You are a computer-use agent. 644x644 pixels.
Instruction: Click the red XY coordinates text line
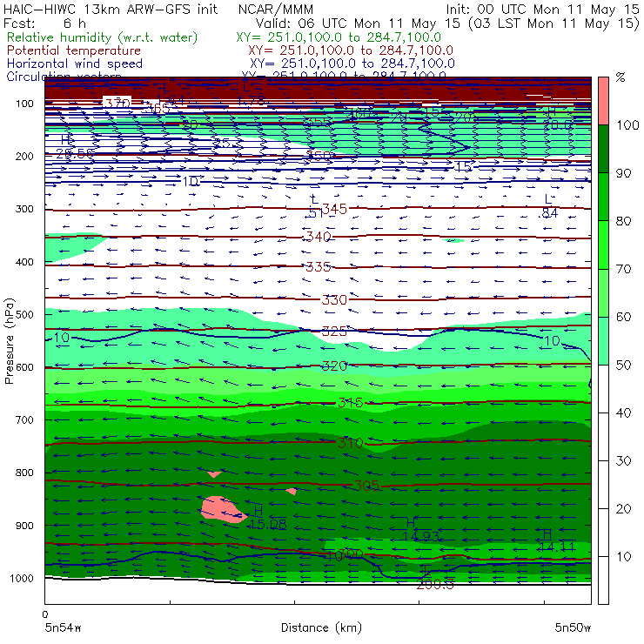pyautogui.click(x=351, y=51)
